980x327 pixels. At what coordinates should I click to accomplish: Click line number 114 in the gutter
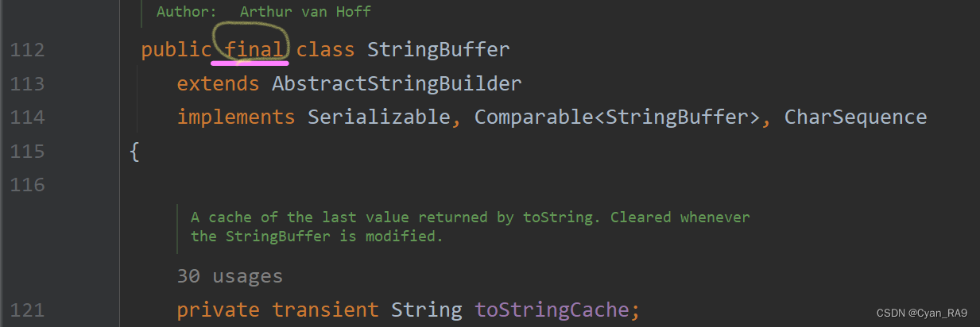click(28, 118)
